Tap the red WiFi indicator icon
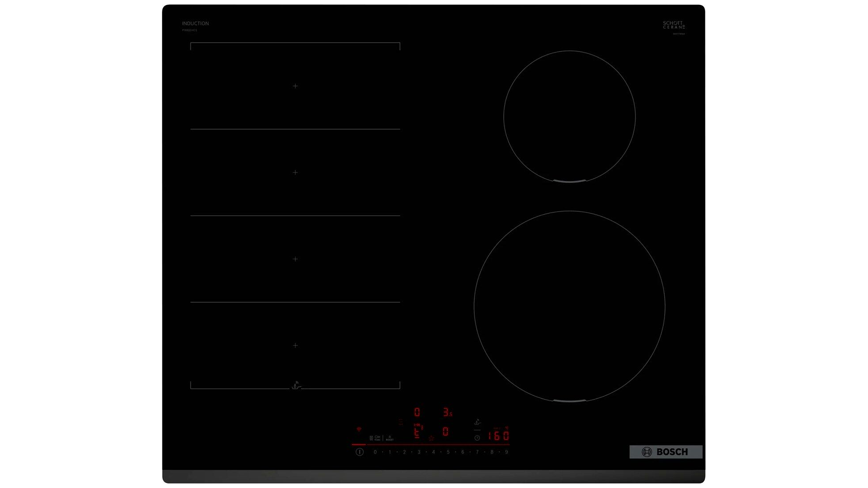The width and height of the screenshot is (868, 488). (359, 429)
